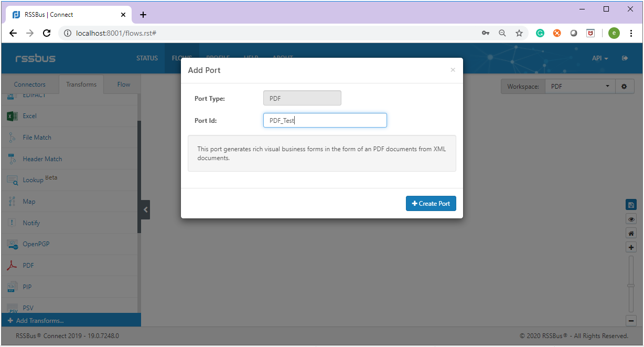Screen dimensions: 644x347
Task: Select the RSSBus Connect browser tab
Action: pyautogui.click(x=69, y=15)
